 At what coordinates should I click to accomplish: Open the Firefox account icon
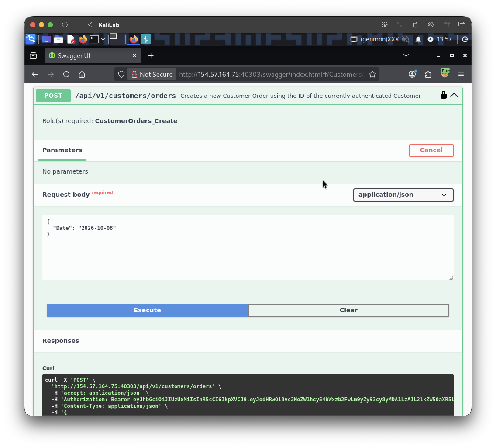[x=412, y=74]
